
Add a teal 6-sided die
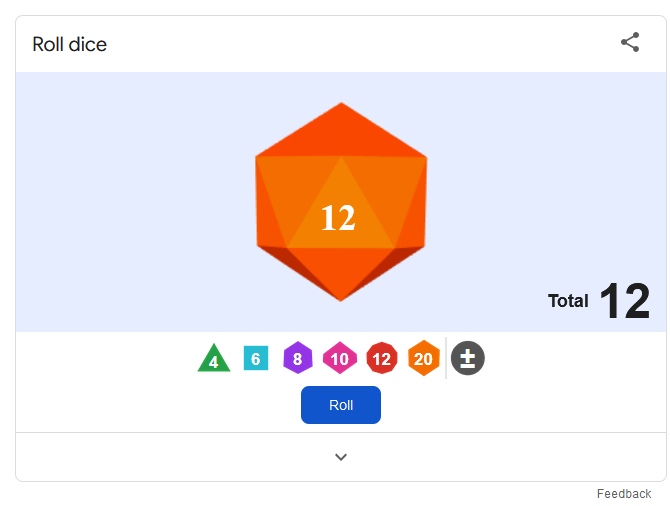point(256,358)
